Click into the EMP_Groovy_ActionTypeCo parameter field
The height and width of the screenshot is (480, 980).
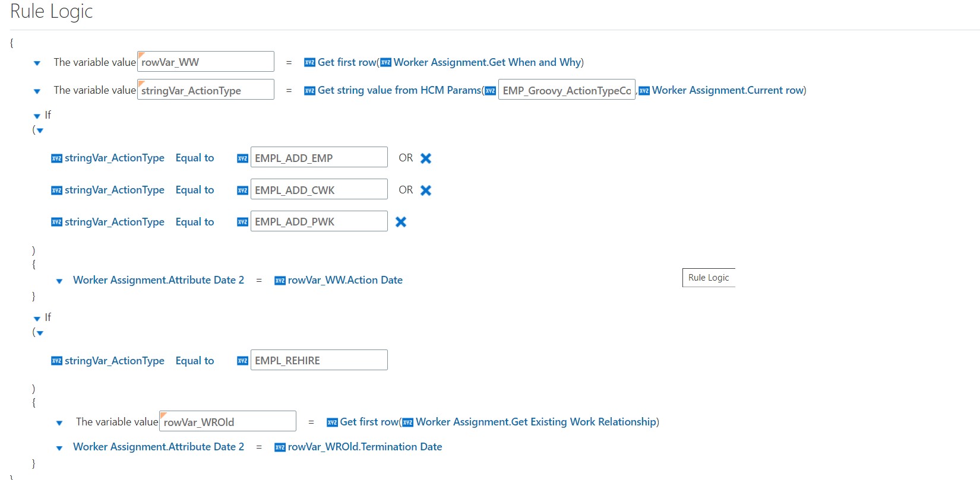567,90
